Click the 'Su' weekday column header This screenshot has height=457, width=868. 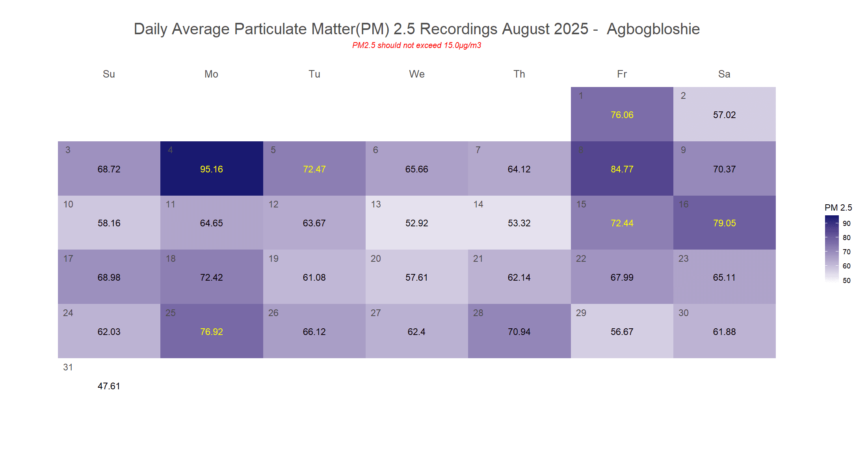pyautogui.click(x=109, y=74)
